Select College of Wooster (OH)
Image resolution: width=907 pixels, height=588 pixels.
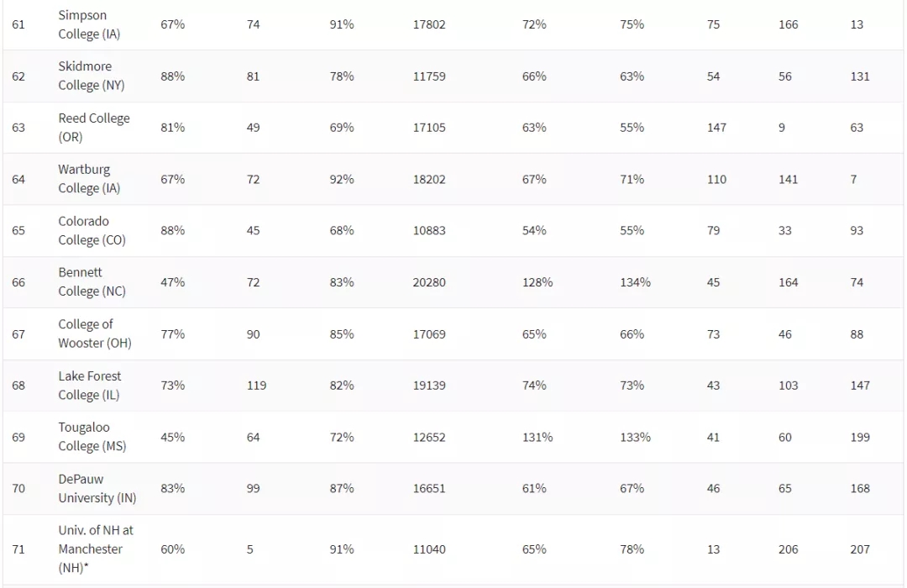(94, 333)
